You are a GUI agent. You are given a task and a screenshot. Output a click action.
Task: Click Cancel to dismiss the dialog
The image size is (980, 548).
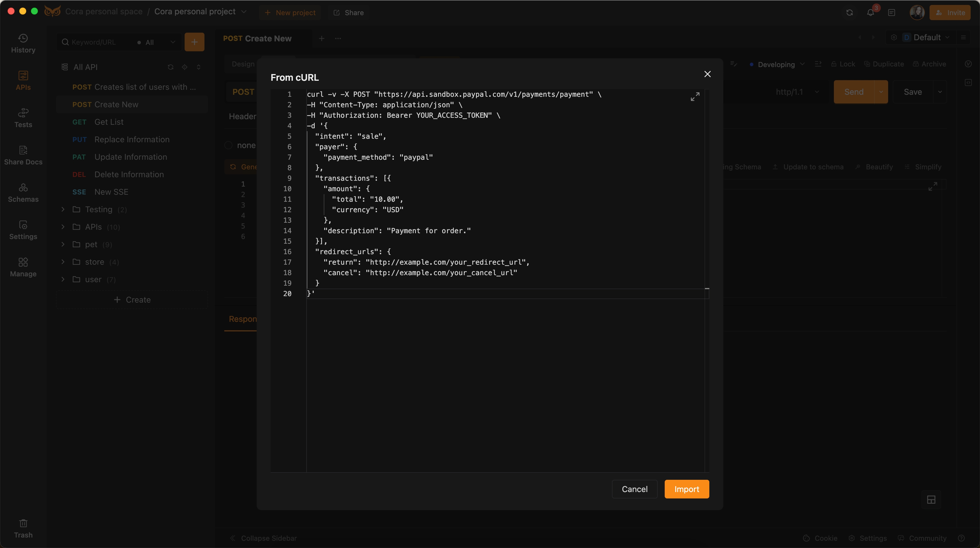click(x=634, y=489)
